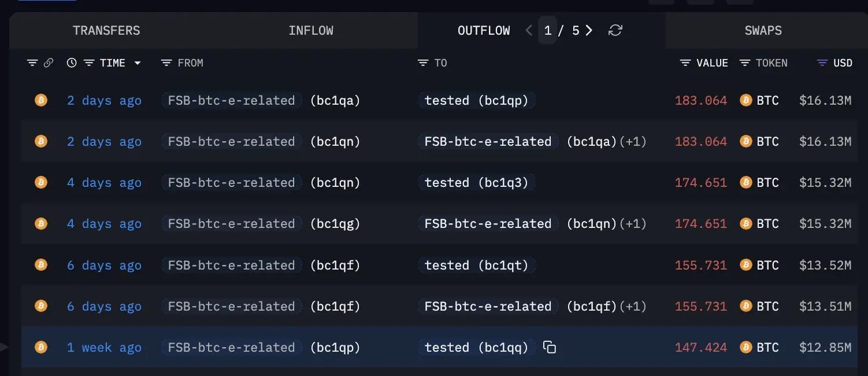Switch to the INFLOW tab
Screen dimensions: 868x376
(x=311, y=31)
